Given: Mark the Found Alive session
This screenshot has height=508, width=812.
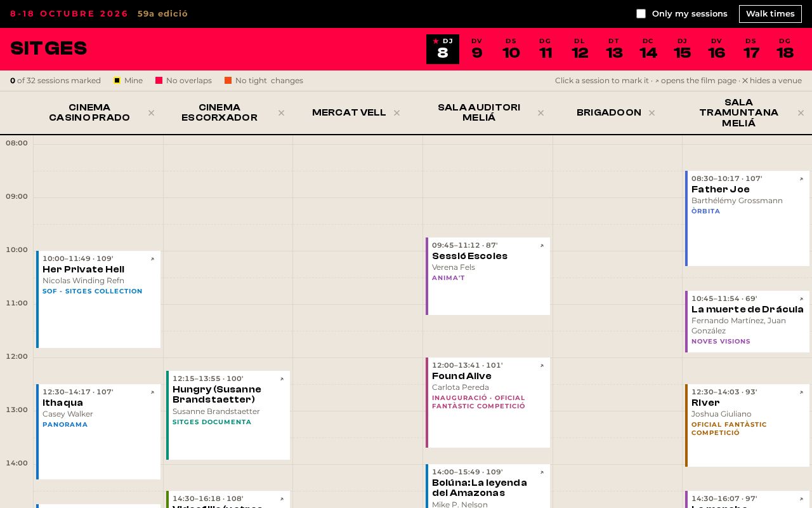Looking at the screenshot, I should (x=488, y=403).
